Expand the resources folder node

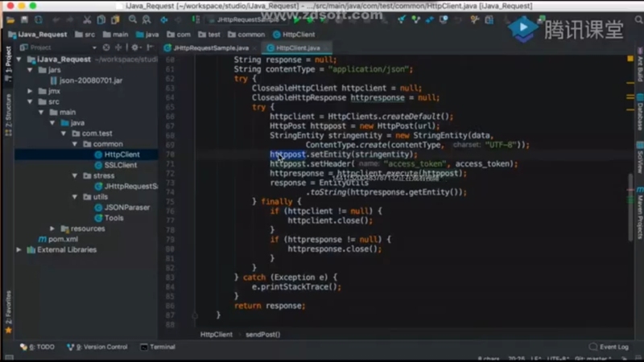(x=53, y=228)
